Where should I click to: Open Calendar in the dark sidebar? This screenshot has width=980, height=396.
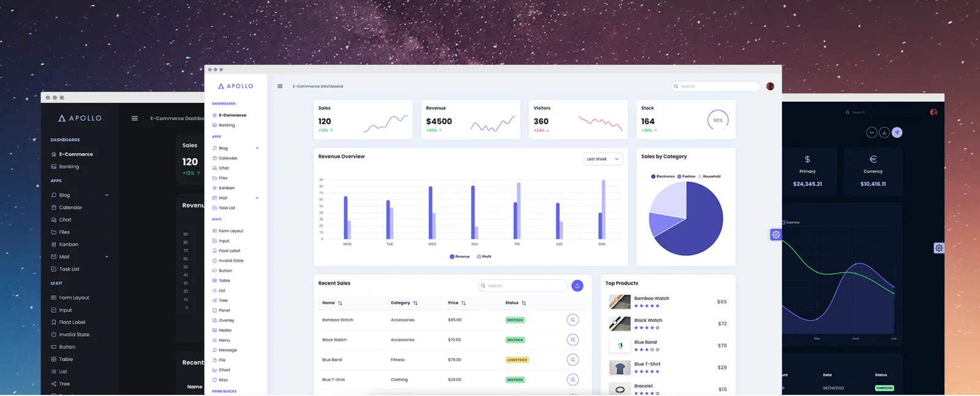click(x=70, y=207)
